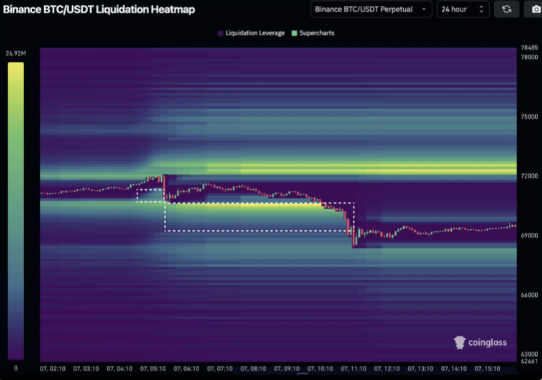Click the 07, 02:10 time axis label
This screenshot has height=380, width=542.
53,369
